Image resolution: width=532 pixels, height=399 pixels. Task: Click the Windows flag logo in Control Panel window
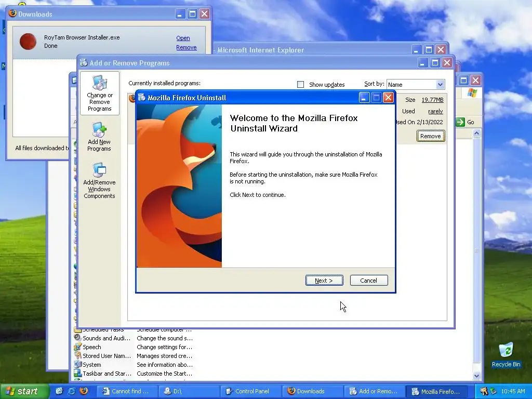472,92
